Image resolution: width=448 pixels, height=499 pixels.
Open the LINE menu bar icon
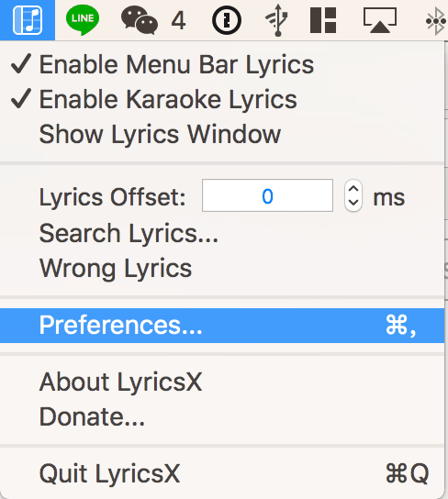(83, 20)
